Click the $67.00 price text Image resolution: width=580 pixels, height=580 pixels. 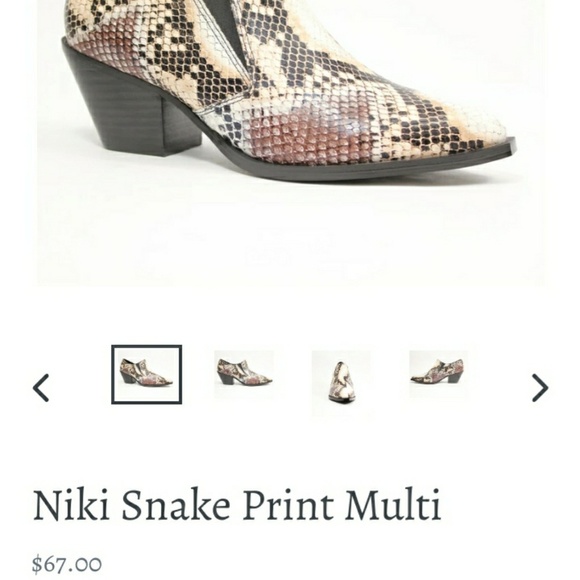click(x=67, y=564)
